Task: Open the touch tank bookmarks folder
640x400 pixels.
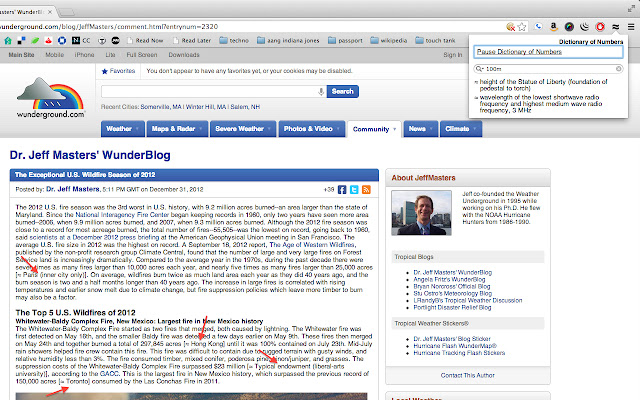Action: [435, 40]
